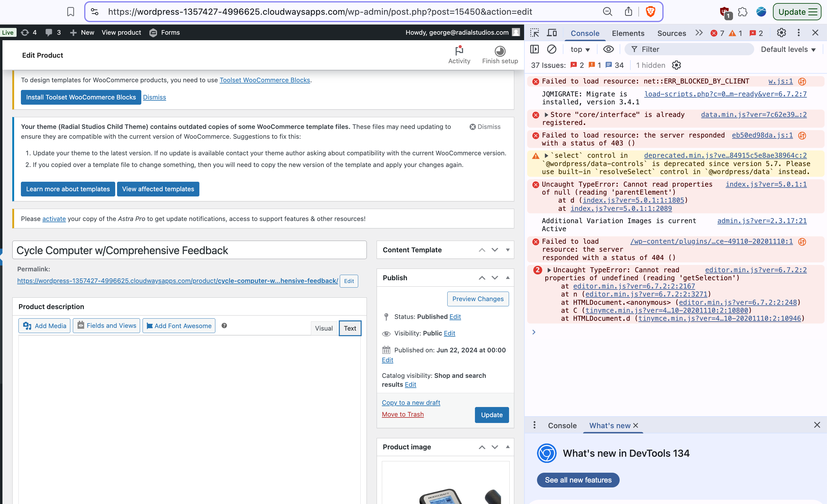Expand the Store core/interface error message

tap(547, 115)
